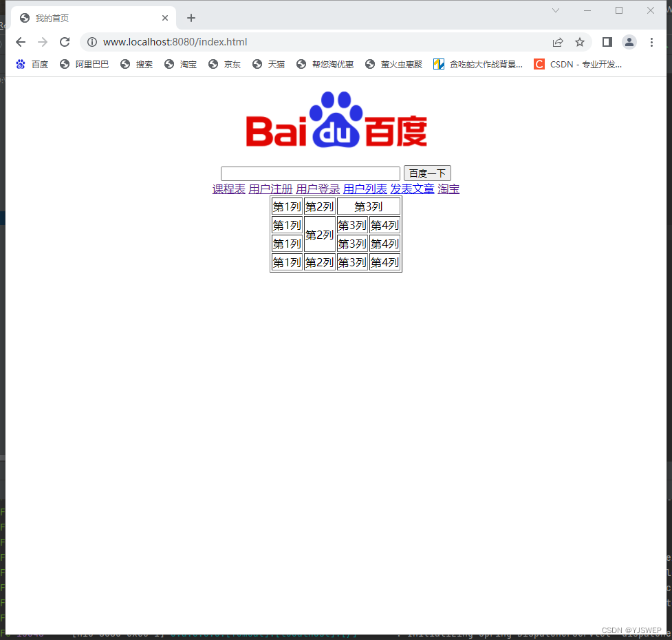Open the browser side panel
Image resolution: width=672 pixels, height=640 pixels.
point(607,42)
